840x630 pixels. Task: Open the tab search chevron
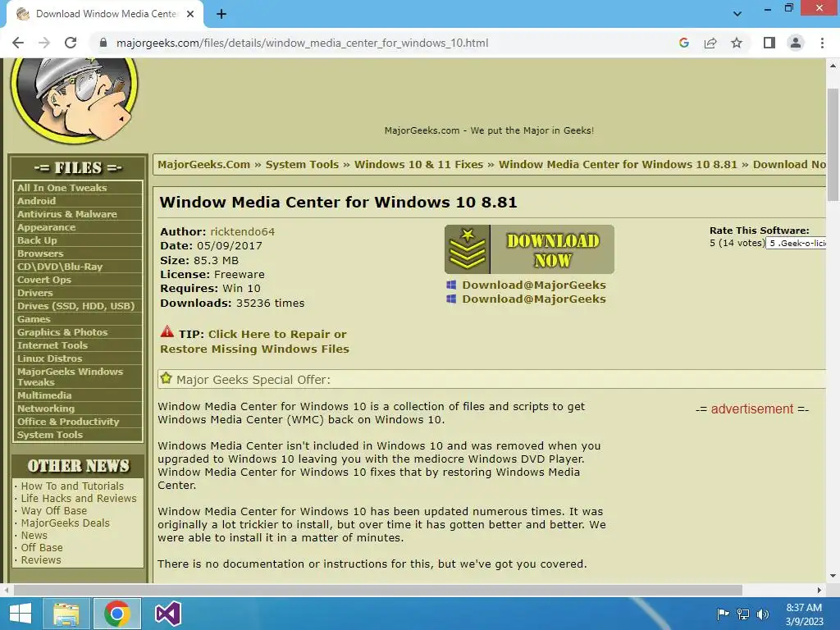click(x=737, y=14)
